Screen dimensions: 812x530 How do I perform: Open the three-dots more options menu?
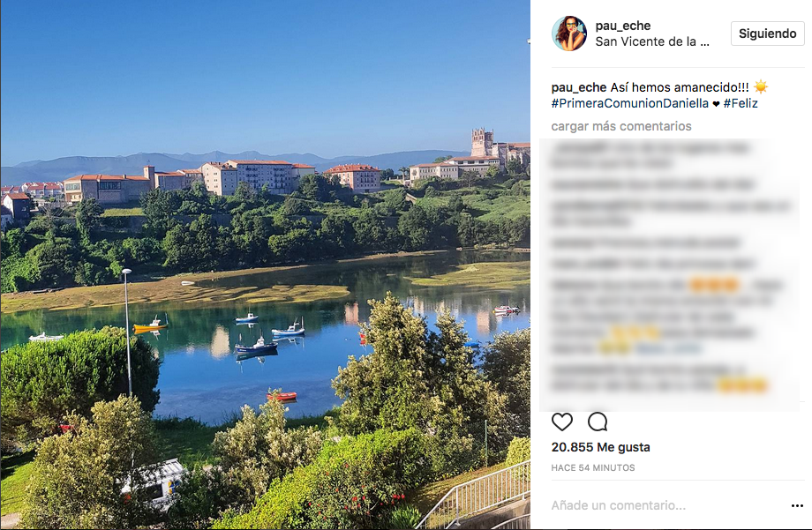coord(797,505)
